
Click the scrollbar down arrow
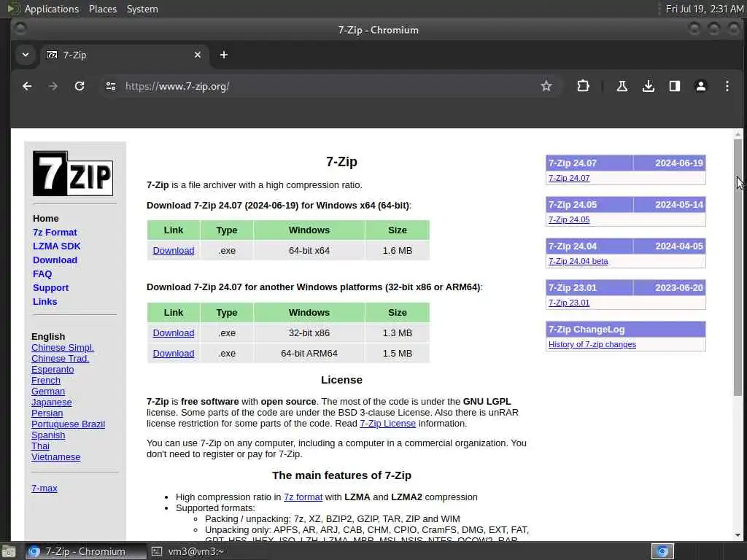[738, 535]
